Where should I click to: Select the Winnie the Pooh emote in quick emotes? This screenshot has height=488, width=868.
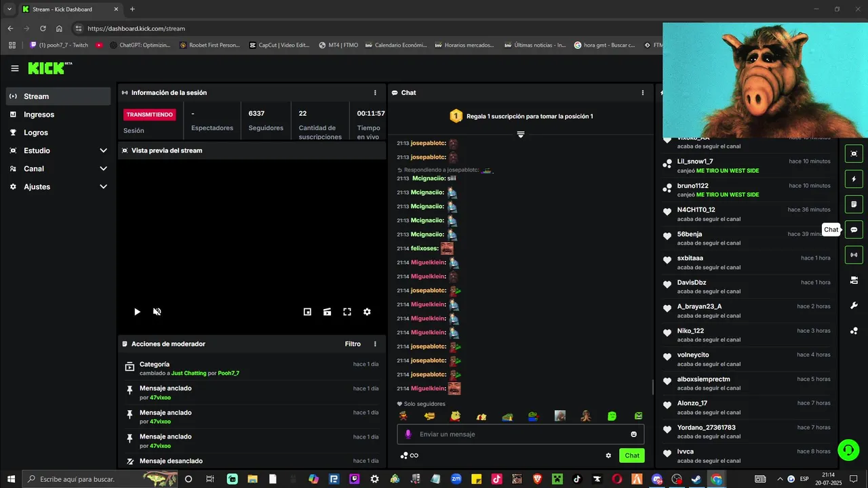pos(456,416)
